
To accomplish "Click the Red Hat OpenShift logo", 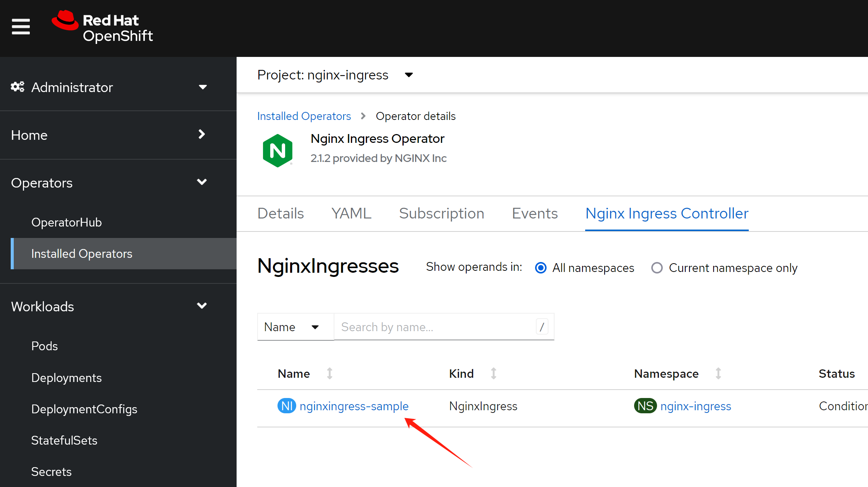I will click(102, 27).
